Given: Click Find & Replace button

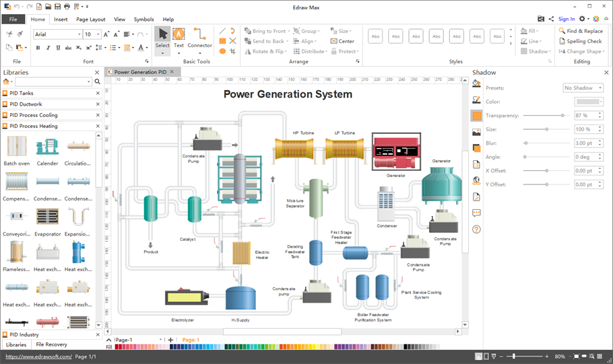Looking at the screenshot, I should point(580,31).
